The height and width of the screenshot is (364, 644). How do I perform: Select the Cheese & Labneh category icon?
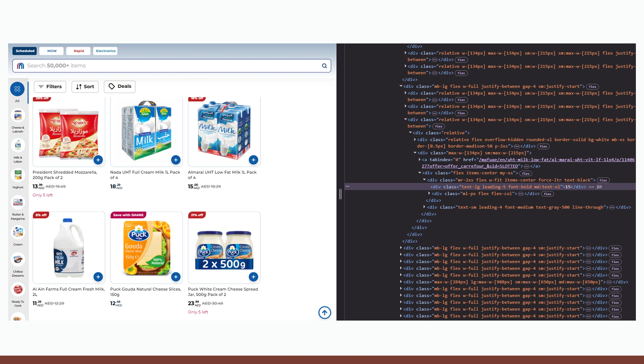(18, 115)
